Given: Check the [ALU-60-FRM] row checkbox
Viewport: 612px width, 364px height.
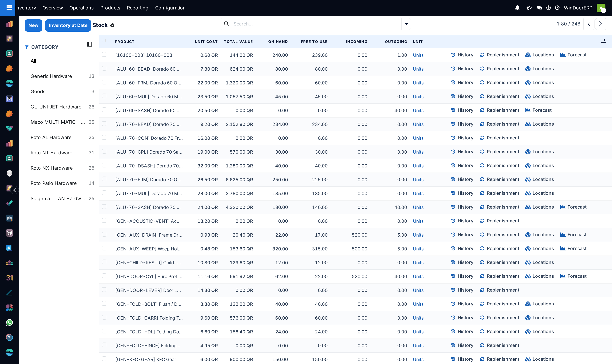Looking at the screenshot, I should click(104, 82).
